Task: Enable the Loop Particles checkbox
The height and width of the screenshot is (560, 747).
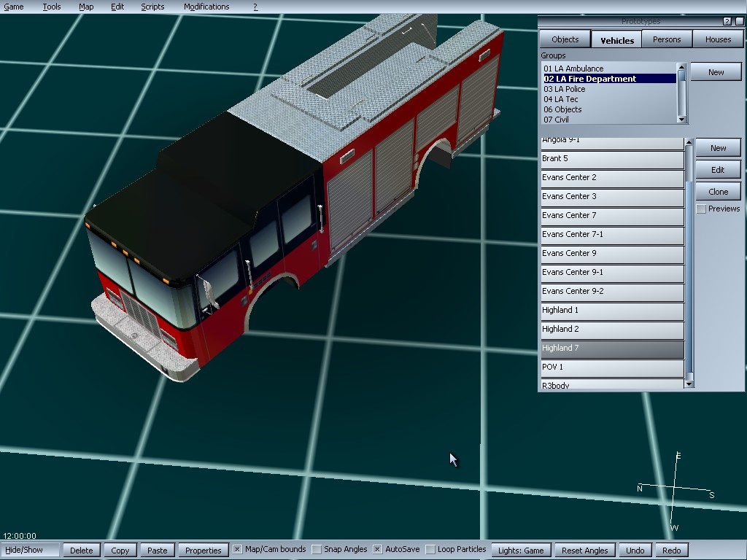Action: [x=430, y=550]
